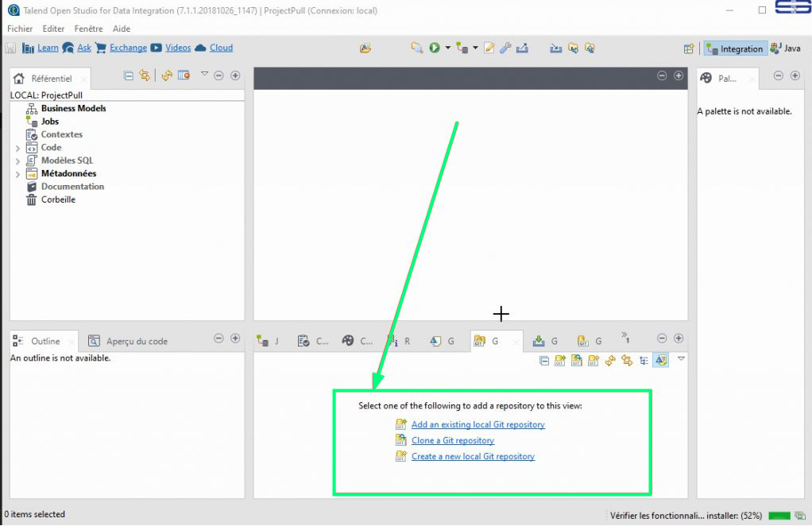Click the green installation progress bar

click(779, 516)
